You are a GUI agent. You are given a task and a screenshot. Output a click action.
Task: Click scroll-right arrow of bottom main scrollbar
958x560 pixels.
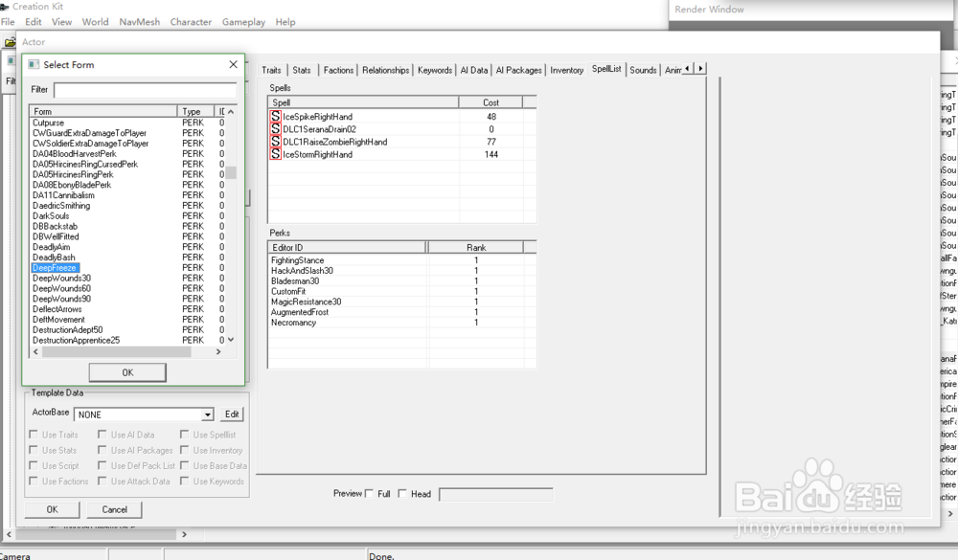(x=185, y=534)
